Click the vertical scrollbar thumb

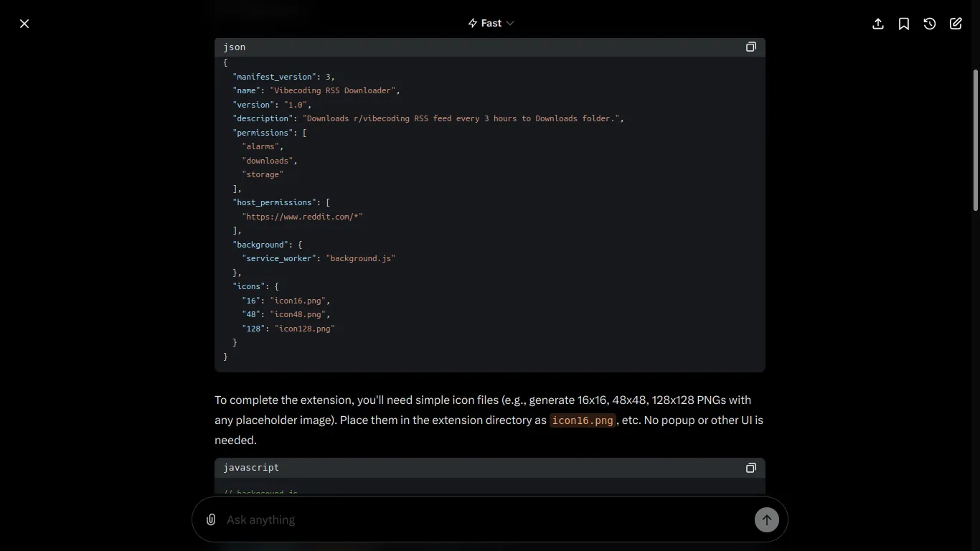point(975,140)
